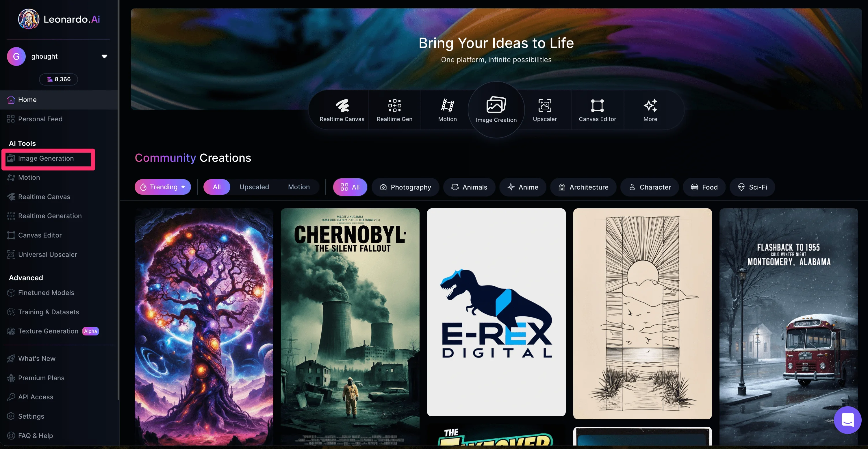
Task: Select the Upscaled filter toggle
Action: click(x=254, y=187)
